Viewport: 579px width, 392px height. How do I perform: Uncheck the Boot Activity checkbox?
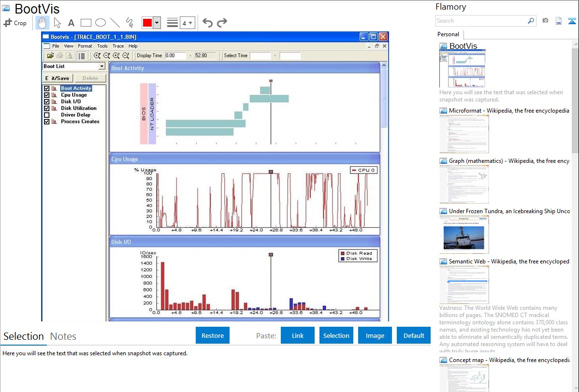coord(46,88)
